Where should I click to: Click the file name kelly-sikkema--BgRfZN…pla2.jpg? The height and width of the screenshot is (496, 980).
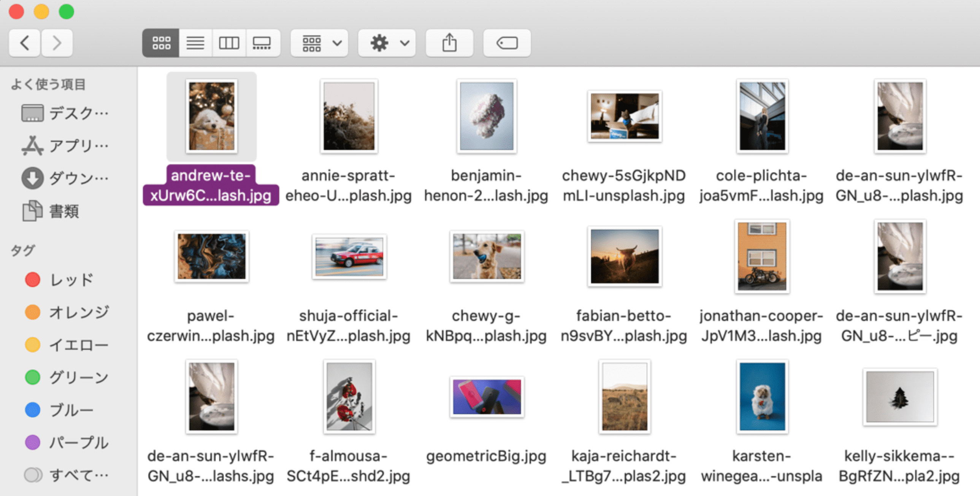(x=899, y=466)
